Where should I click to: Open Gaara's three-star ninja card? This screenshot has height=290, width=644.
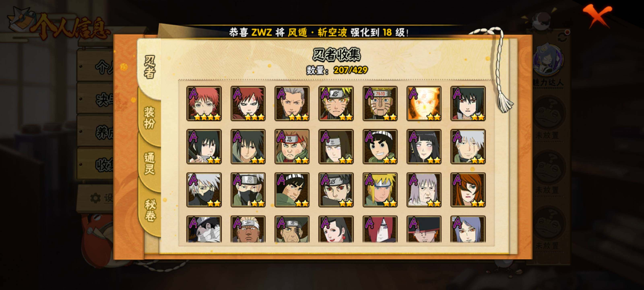[248, 104]
